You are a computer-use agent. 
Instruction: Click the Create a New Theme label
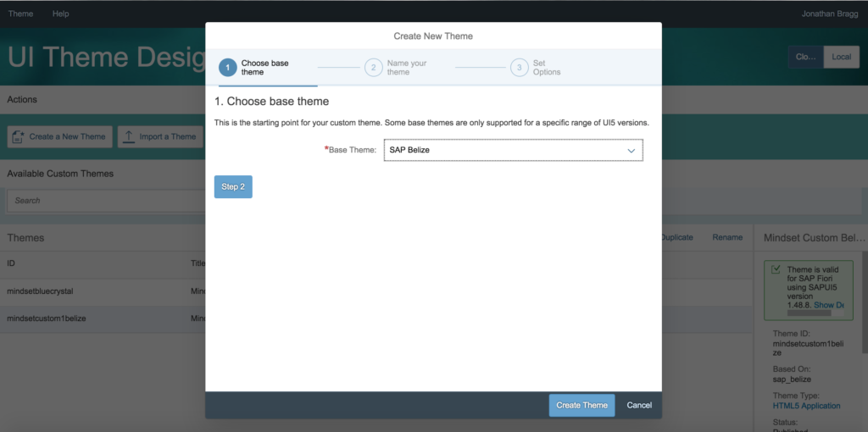[67, 136]
